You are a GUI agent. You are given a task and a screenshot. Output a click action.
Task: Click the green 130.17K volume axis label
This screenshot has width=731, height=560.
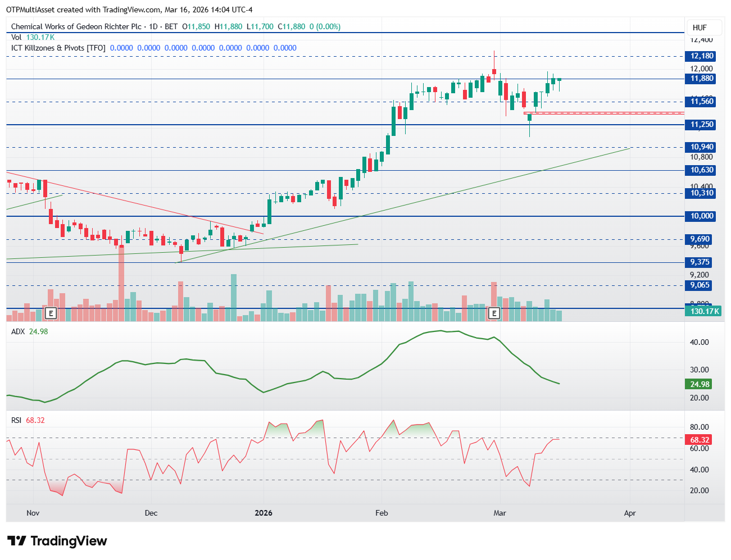tap(704, 311)
